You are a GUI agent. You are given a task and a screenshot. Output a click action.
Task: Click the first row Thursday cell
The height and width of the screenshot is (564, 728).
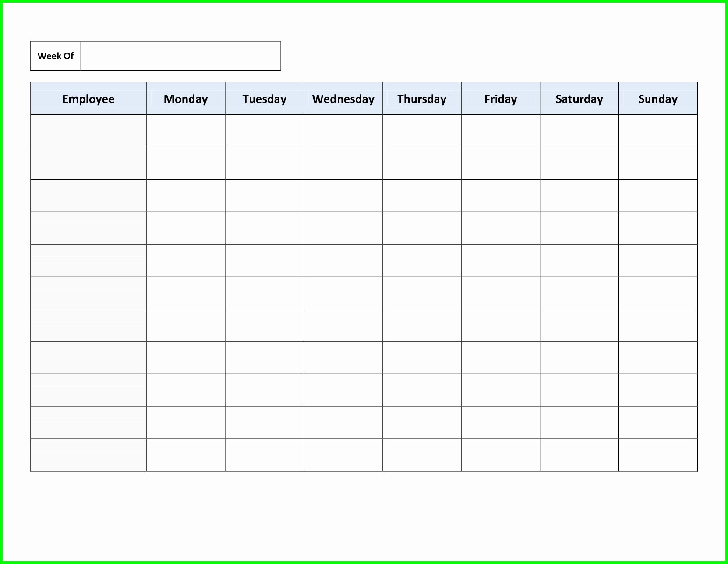pyautogui.click(x=422, y=131)
